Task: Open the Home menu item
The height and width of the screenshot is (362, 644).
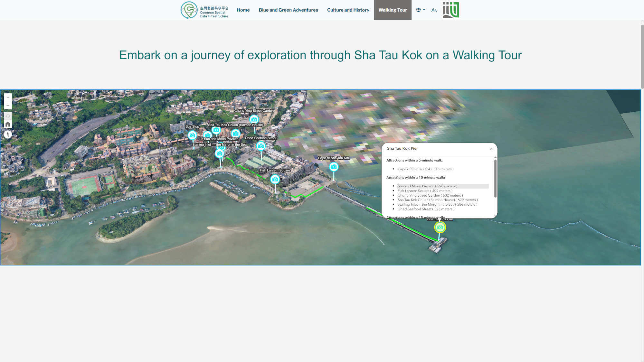Action: pos(243,10)
